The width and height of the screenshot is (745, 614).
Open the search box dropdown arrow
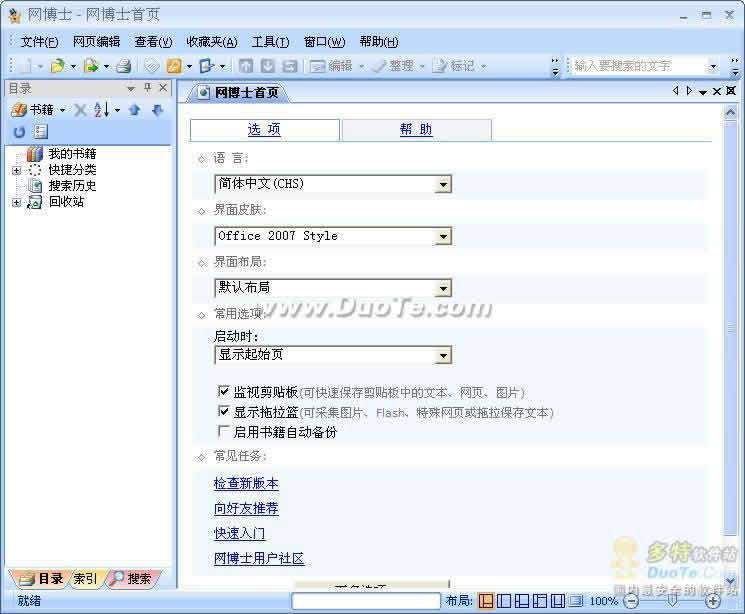click(x=713, y=66)
